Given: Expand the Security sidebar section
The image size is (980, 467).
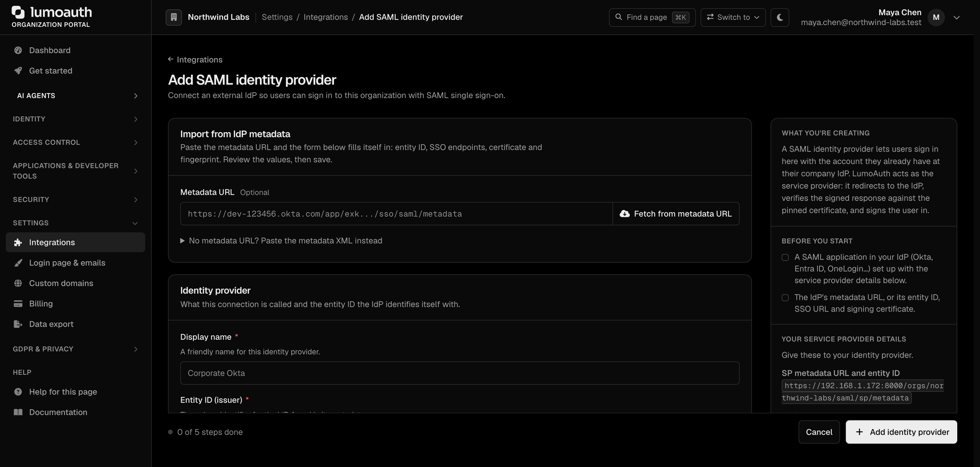Looking at the screenshot, I should click(75, 199).
